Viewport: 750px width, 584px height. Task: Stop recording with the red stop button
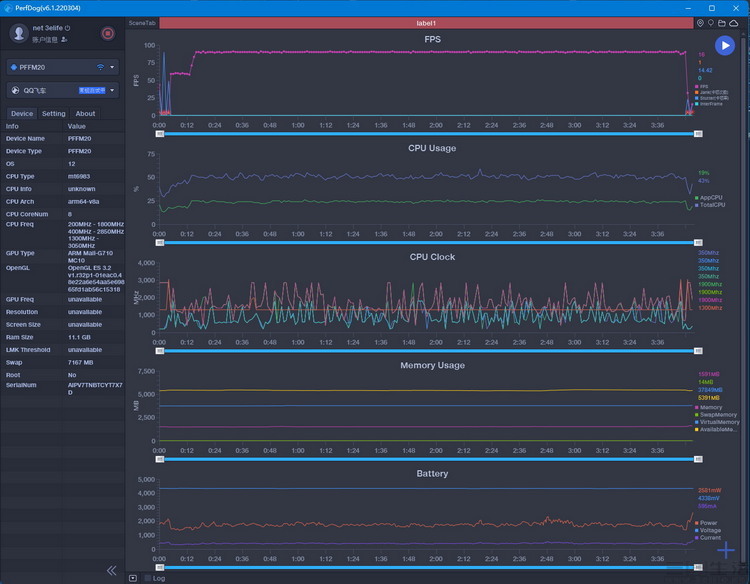(x=108, y=33)
